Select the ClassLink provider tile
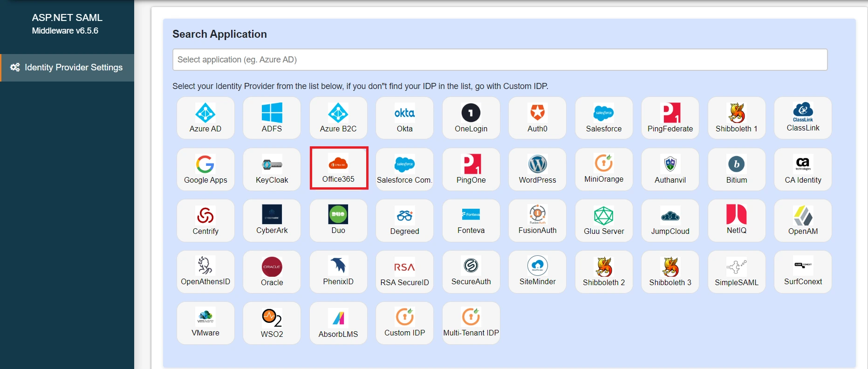This screenshot has height=369, width=868. [803, 118]
